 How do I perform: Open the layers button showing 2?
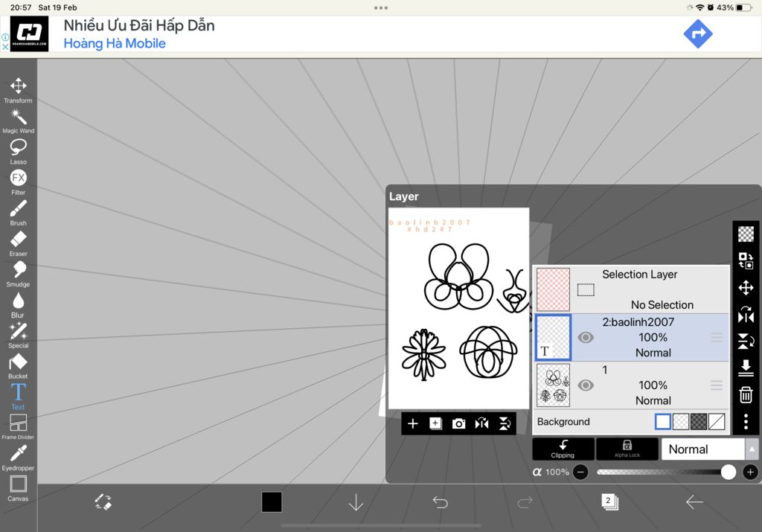609,501
